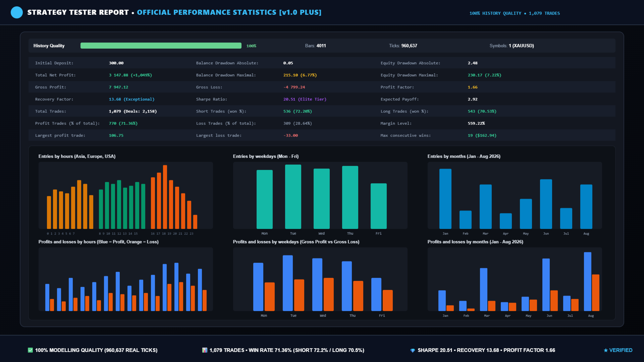This screenshot has height=362, width=644.
Task: Click the Jun bar in monthly entries
Action: [x=546, y=204]
